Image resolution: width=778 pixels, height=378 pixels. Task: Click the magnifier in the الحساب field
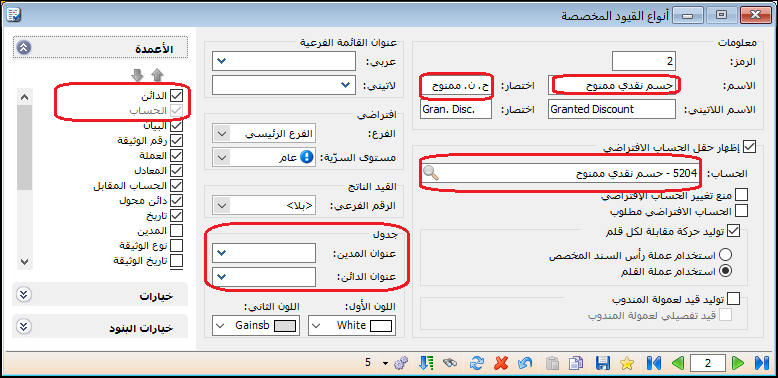(431, 173)
